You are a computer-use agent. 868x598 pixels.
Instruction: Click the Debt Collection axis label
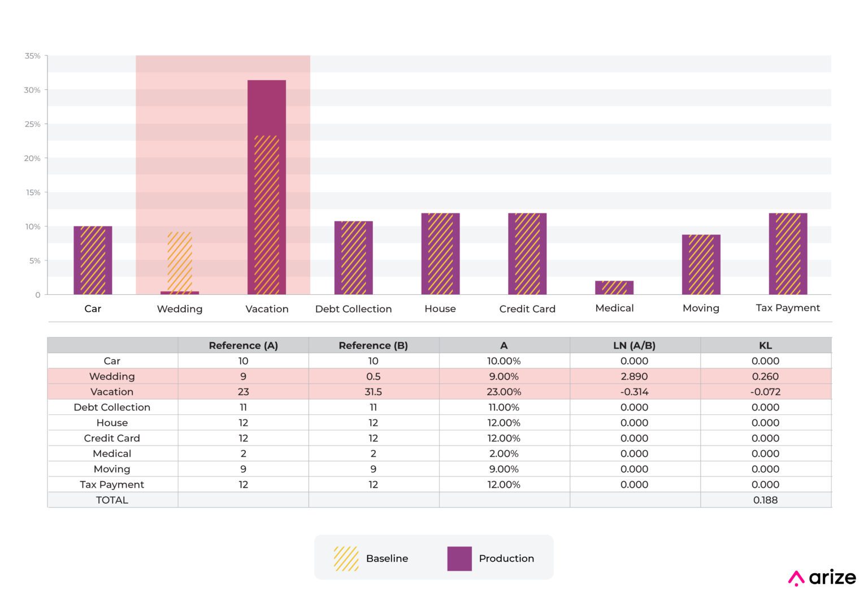point(353,309)
